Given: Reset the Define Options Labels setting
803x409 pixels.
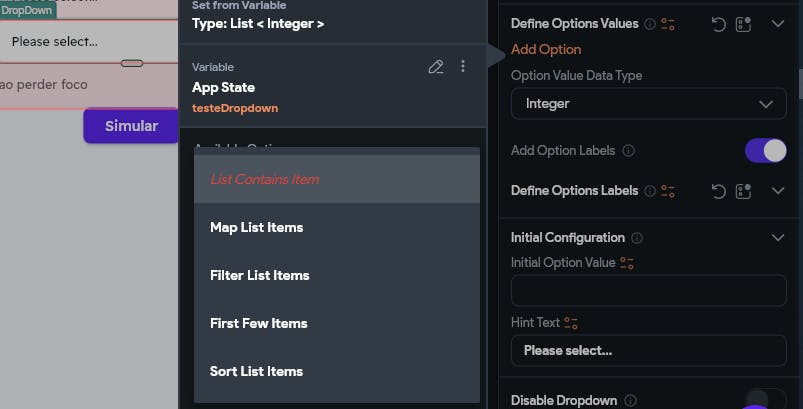Looking at the screenshot, I should pyautogui.click(x=718, y=191).
